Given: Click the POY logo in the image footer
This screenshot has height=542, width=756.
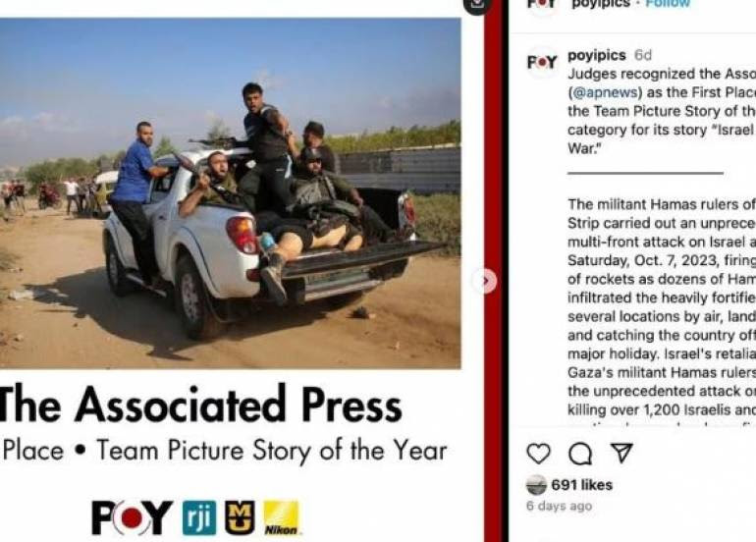Looking at the screenshot, I should [x=133, y=517].
